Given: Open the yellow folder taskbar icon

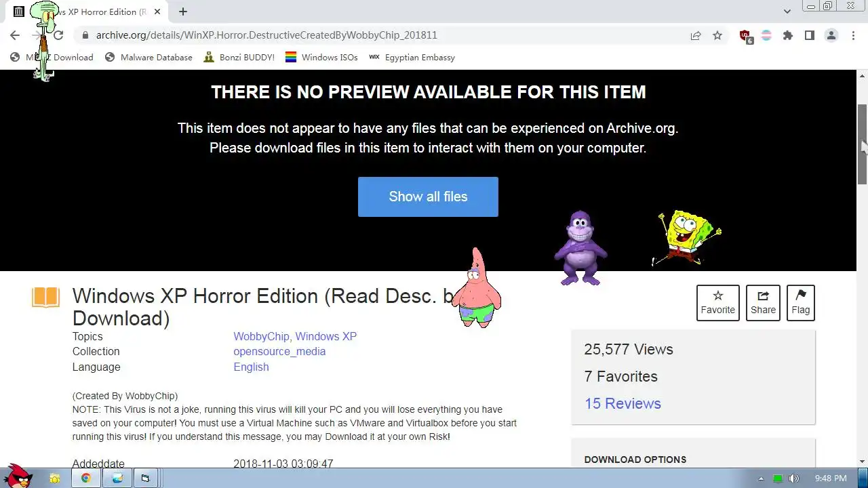Looking at the screenshot, I should 55,479.
